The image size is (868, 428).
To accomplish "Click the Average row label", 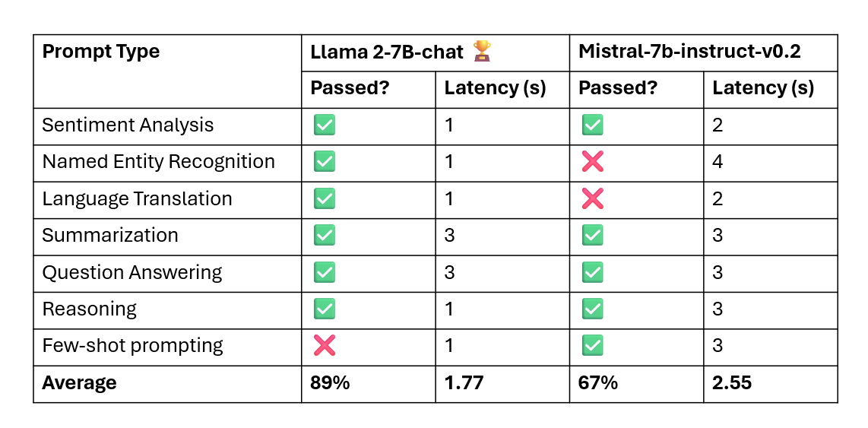I will (79, 383).
